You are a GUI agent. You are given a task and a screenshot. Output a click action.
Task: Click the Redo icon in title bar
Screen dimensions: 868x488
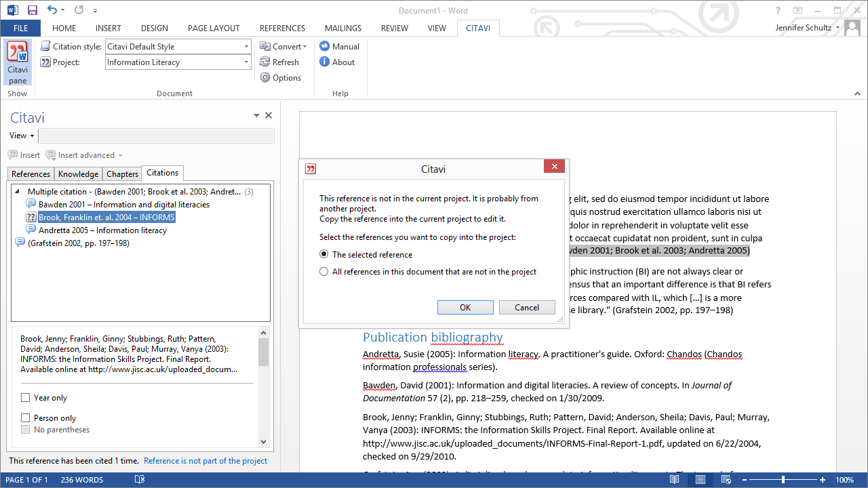(x=79, y=10)
